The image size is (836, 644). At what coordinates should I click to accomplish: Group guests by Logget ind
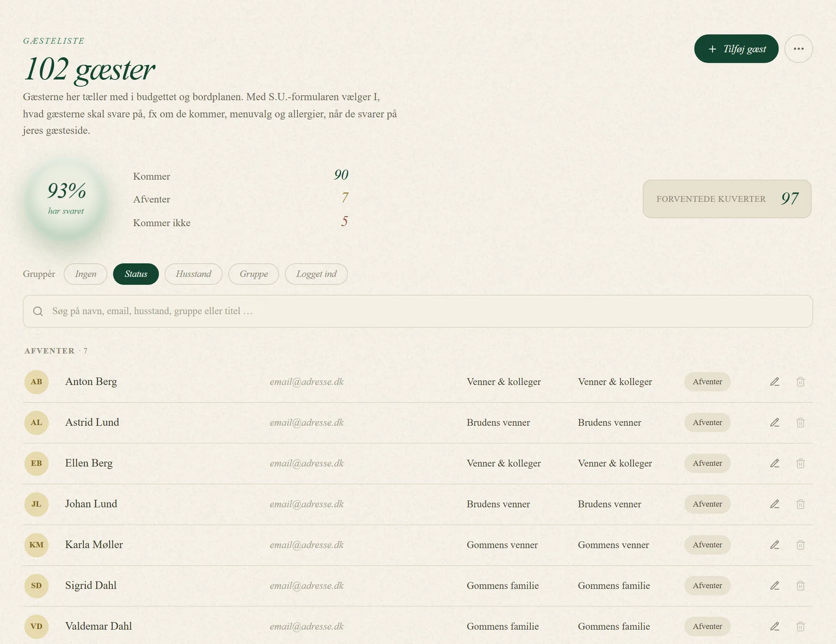[x=316, y=274]
